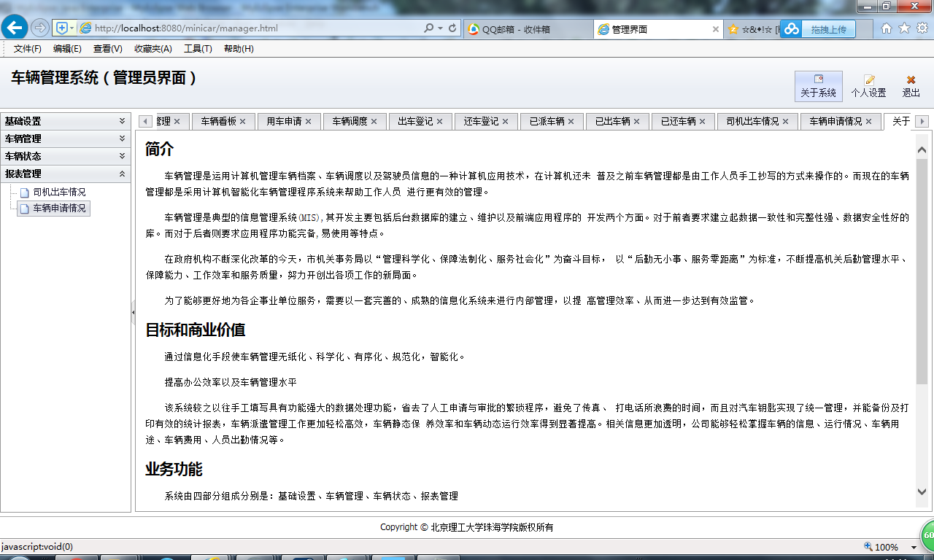The image size is (934, 560).
Task: Close the 车辆调度 tab
Action: coord(374,122)
